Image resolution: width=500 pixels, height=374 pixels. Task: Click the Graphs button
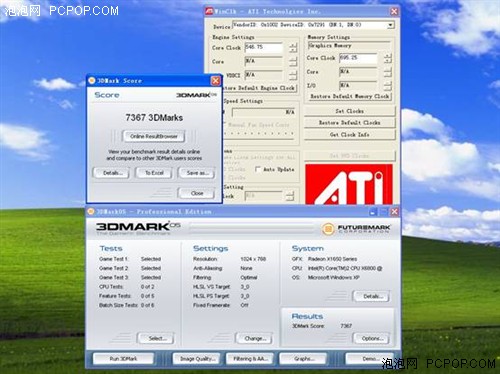point(303,359)
